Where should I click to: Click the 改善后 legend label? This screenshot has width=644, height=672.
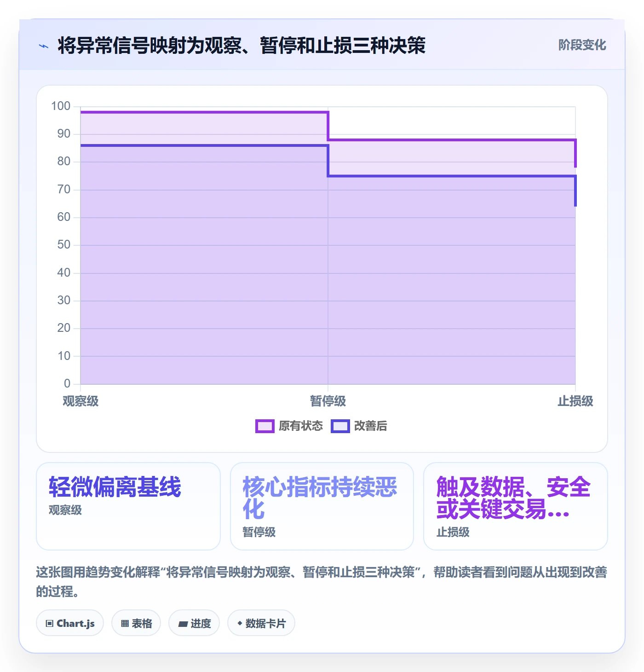coord(371,426)
